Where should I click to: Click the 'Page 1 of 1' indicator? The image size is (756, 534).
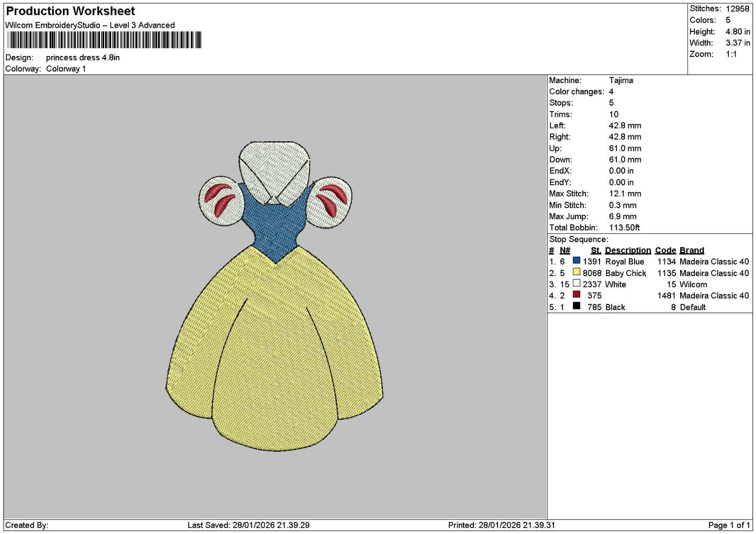pyautogui.click(x=729, y=525)
